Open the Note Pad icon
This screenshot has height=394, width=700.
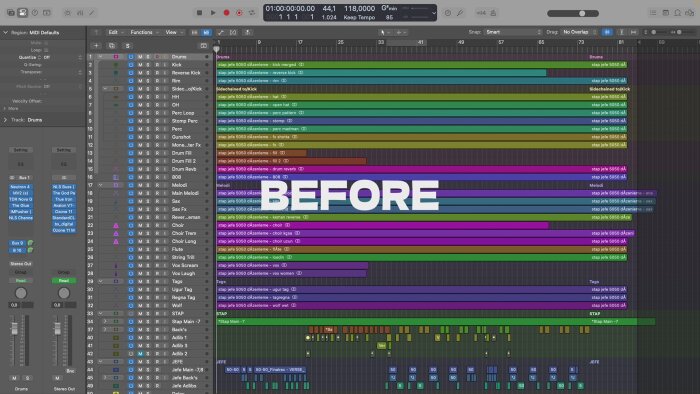point(666,13)
